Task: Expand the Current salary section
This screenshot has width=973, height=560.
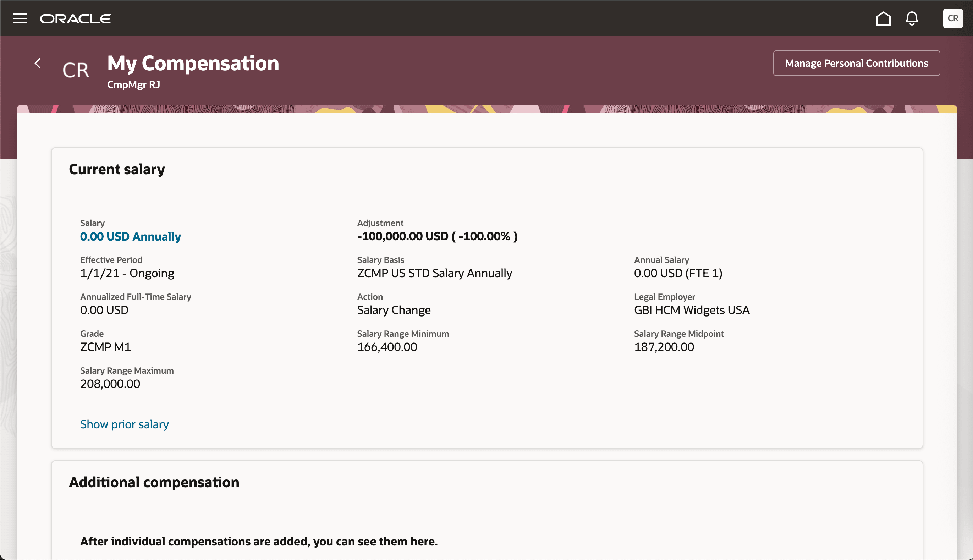Action: click(x=117, y=169)
